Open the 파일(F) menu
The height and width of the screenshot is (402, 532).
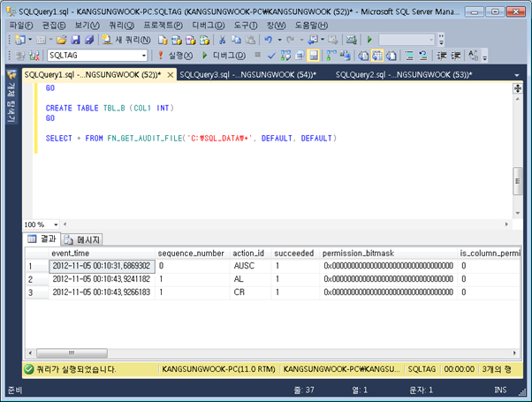pos(20,25)
